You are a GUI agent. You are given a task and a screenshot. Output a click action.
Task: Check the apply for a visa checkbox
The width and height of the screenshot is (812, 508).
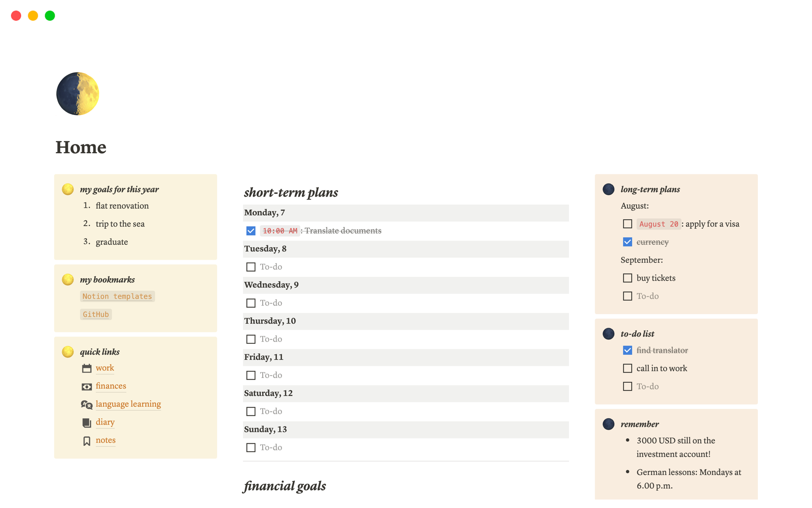(x=627, y=224)
